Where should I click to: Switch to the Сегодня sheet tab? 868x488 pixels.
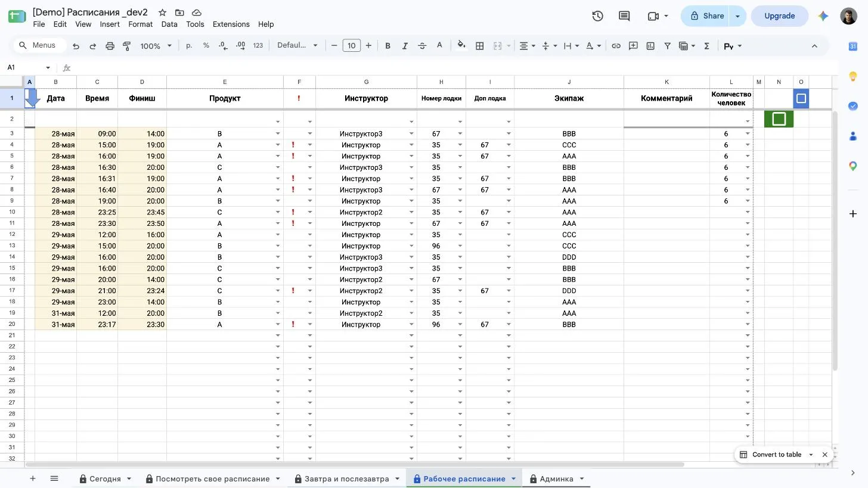(105, 478)
